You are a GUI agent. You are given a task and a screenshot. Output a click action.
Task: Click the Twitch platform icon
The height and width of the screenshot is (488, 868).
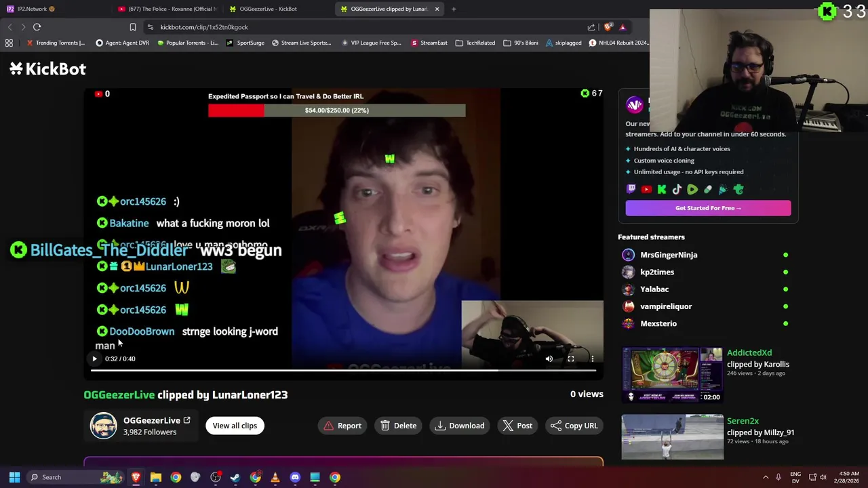(631, 190)
